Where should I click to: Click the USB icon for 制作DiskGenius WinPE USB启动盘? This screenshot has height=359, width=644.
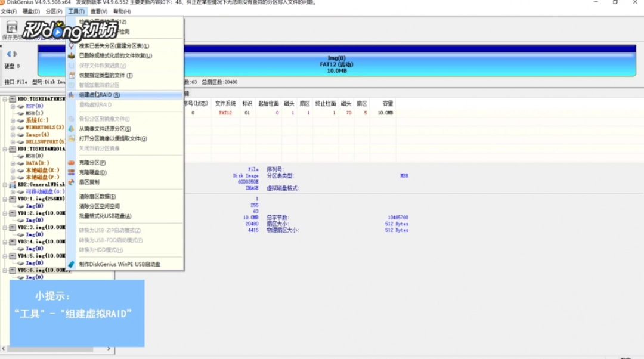72,264
